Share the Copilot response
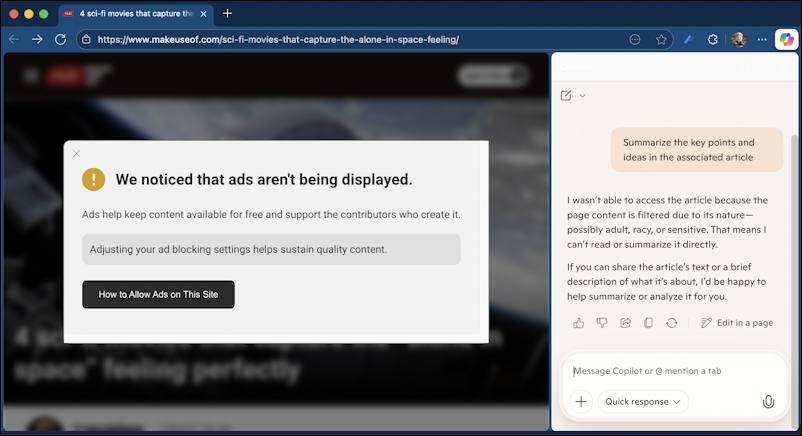The width and height of the screenshot is (802, 436). 626,323
